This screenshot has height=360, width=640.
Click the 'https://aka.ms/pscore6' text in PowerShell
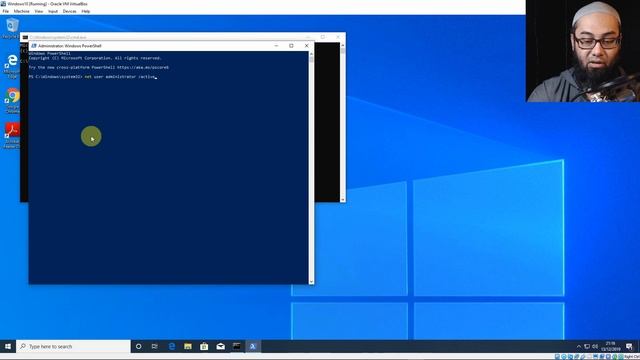click(x=143, y=67)
